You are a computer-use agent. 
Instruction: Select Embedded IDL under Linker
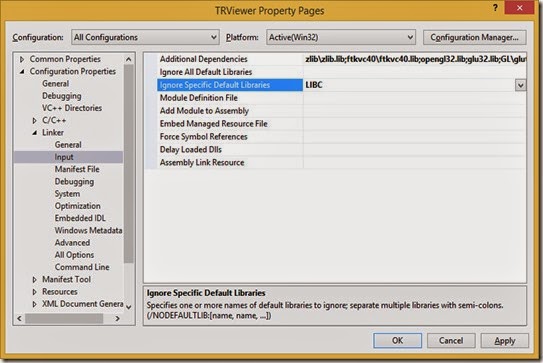(x=80, y=218)
